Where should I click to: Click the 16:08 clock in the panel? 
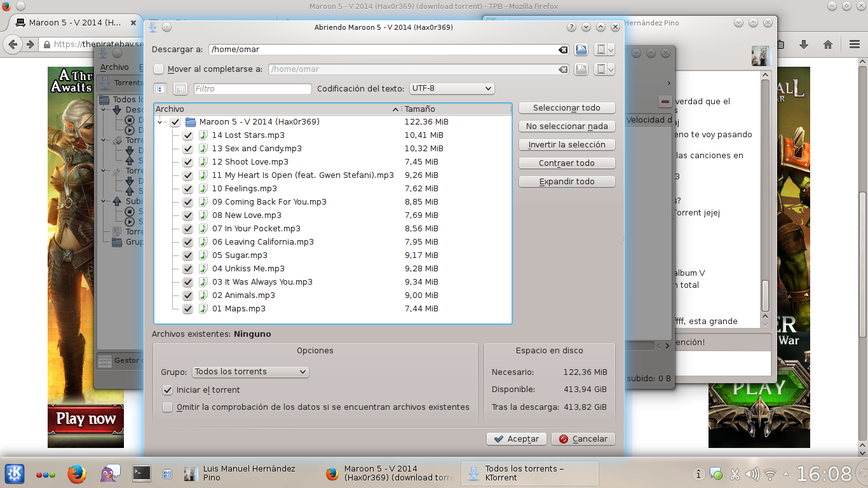[824, 474]
